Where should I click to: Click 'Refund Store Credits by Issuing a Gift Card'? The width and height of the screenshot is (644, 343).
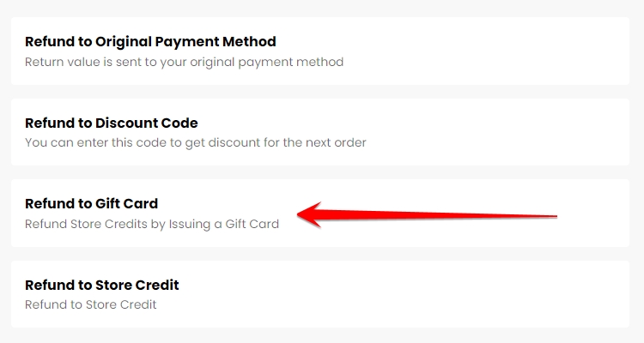[152, 224]
